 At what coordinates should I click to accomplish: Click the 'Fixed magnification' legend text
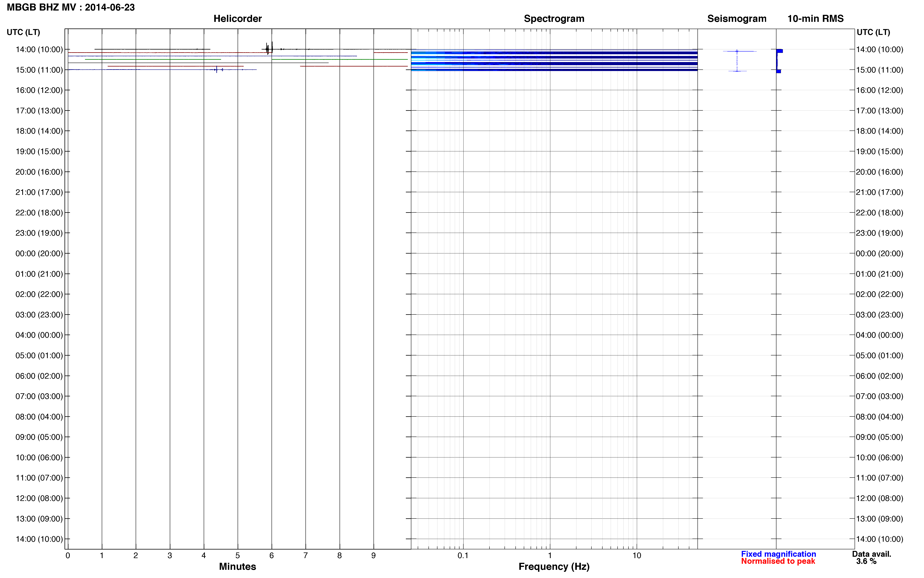(778, 554)
